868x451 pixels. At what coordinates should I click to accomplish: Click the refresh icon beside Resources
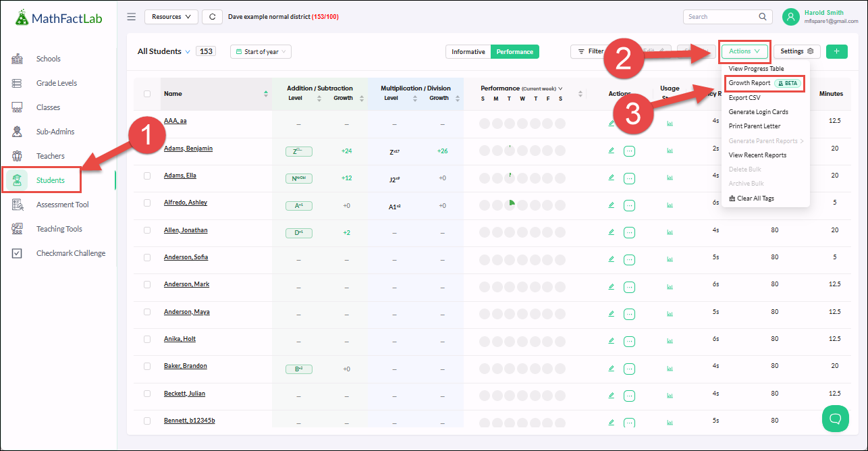click(213, 17)
